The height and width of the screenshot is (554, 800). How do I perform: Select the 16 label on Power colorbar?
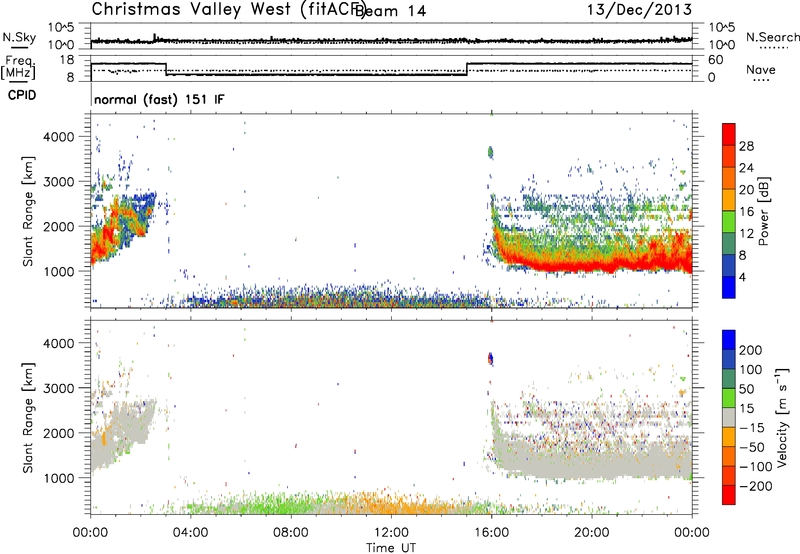[x=746, y=212]
